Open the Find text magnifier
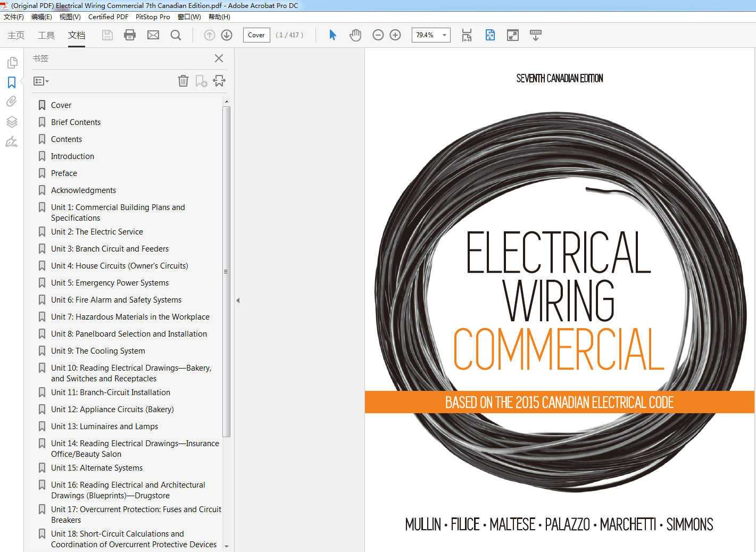756x552 pixels. pos(176,35)
